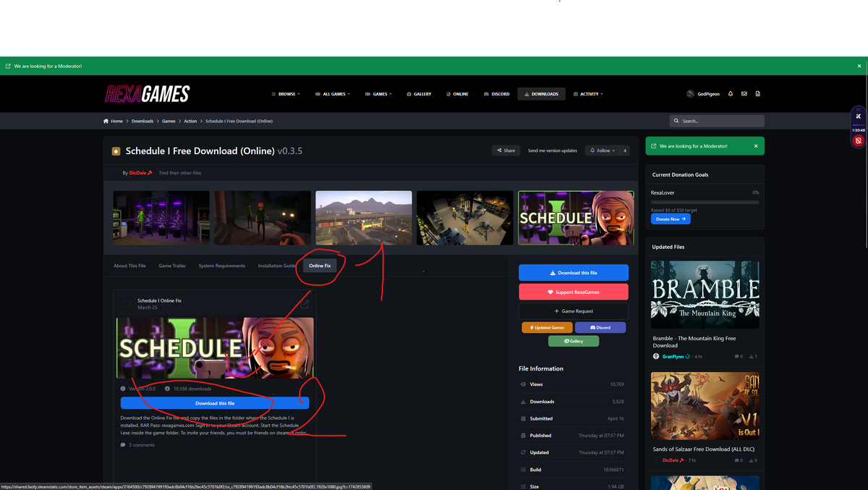This screenshot has height=490, width=868.
Task: Switch to System Requirements tab
Action: [x=222, y=266]
